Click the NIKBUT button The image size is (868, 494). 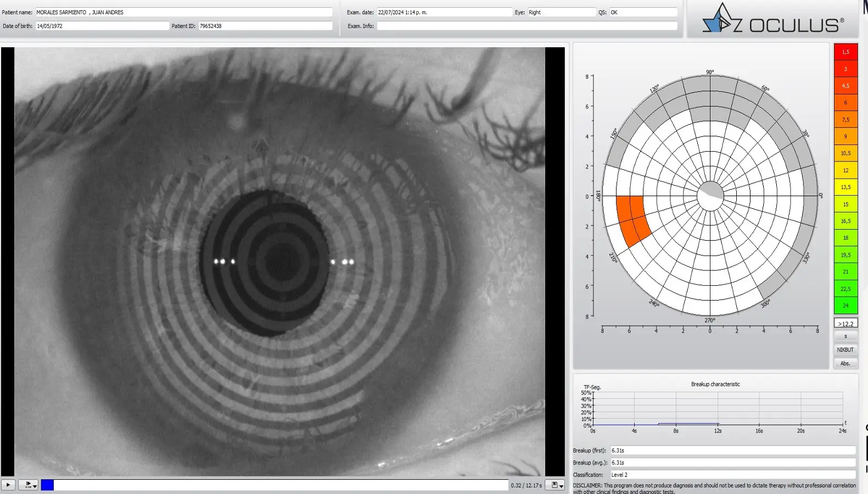[845, 349]
